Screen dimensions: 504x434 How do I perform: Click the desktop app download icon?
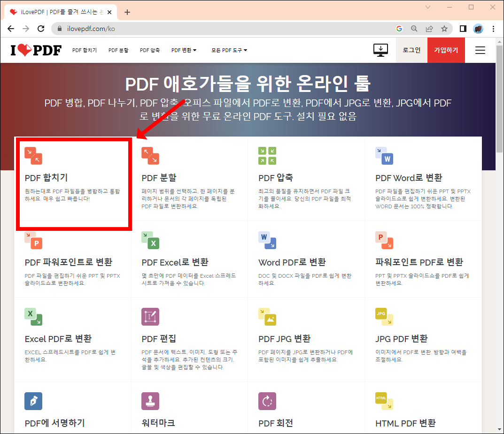tap(380, 50)
